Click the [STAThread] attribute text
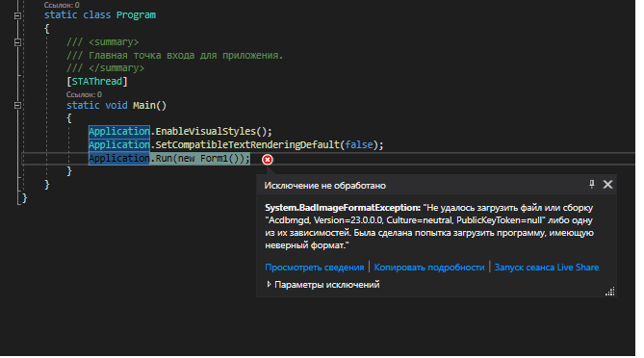644x358 pixels. pos(97,81)
